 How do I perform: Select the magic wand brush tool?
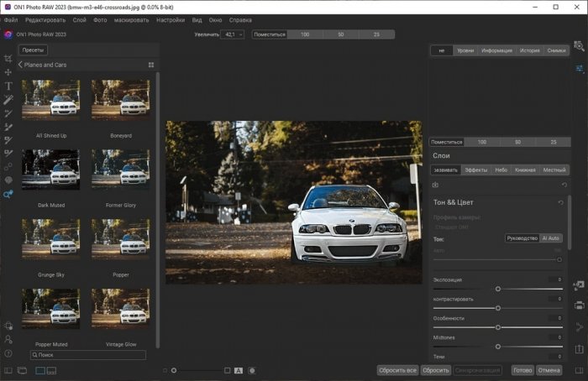point(8,100)
